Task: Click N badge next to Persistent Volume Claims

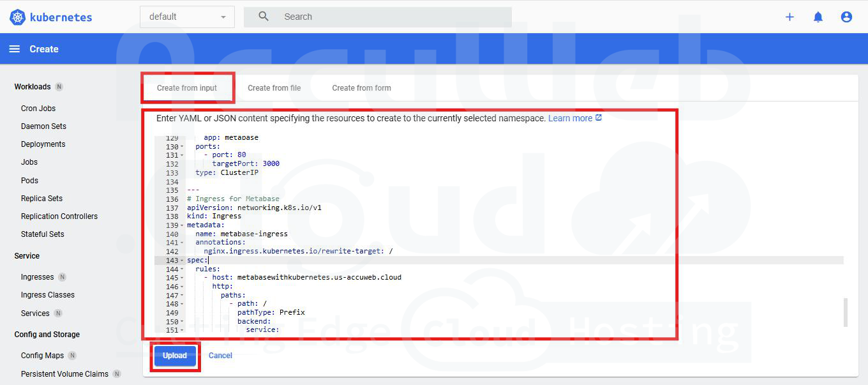Action: pyautogui.click(x=117, y=374)
